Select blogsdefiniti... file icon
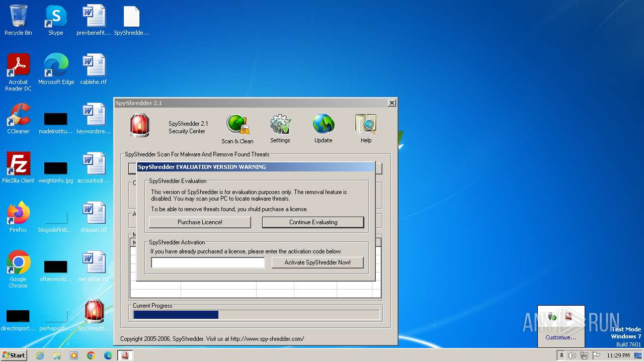This screenshot has height=362, width=644. [56, 221]
